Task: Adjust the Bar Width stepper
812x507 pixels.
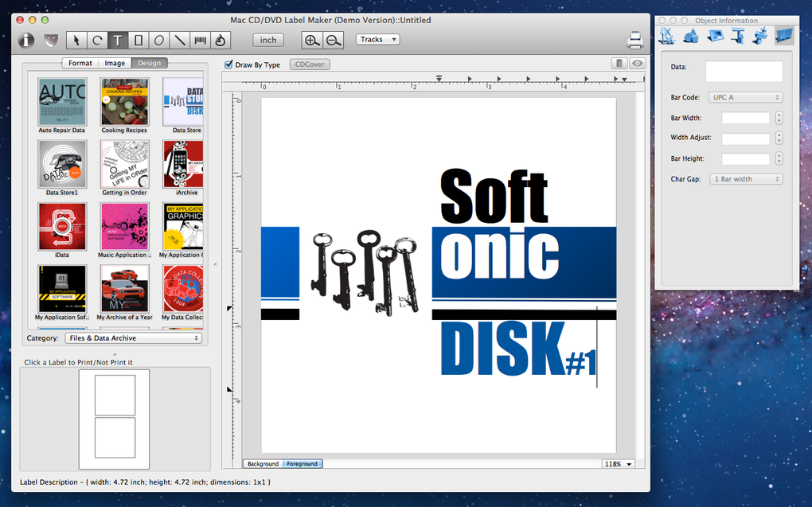Action: click(779, 118)
